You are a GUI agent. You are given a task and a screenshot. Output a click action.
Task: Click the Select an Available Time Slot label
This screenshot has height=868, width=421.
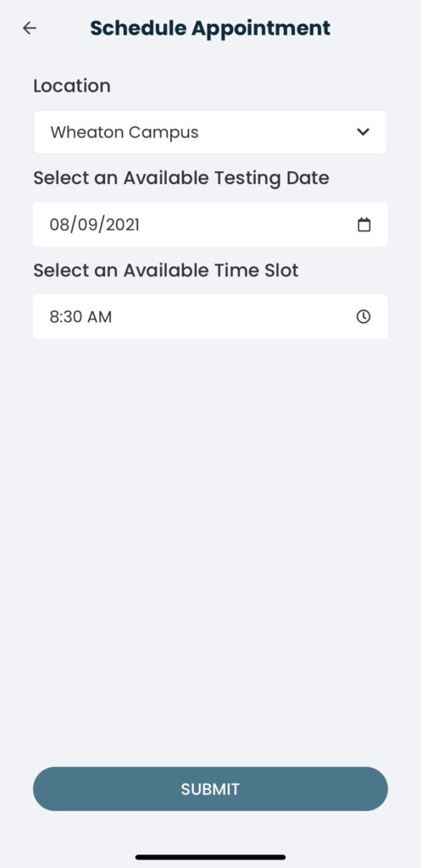[x=166, y=270]
